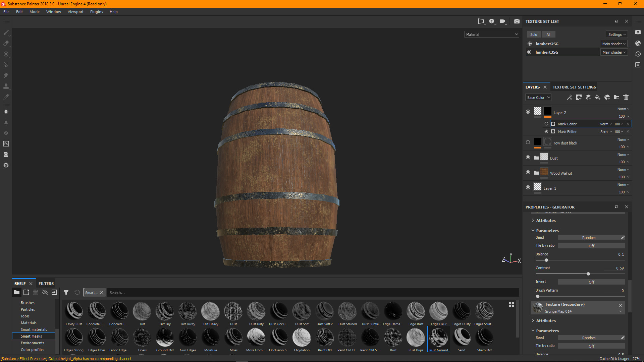644x362 pixels.
Task: Select the Polygon Fill tool
Action: (x=6, y=65)
